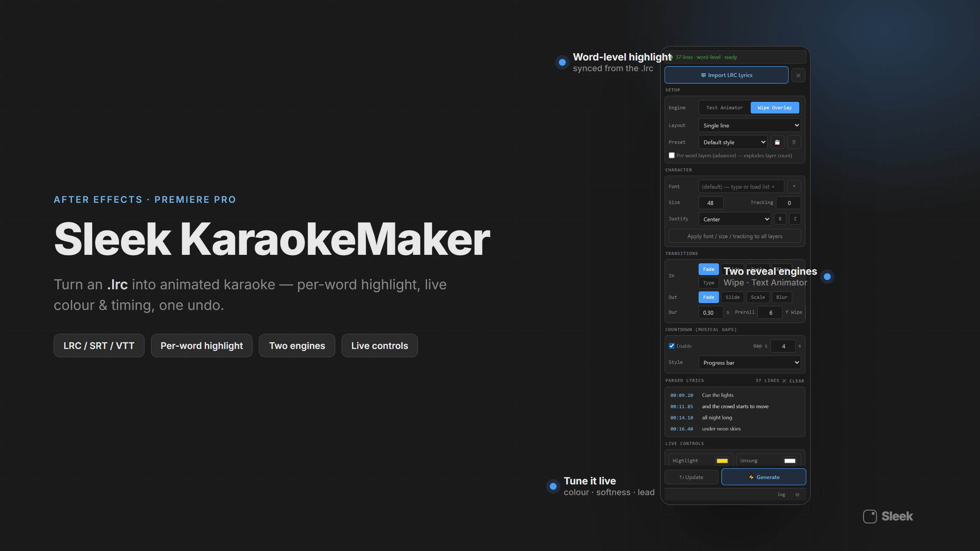Click the Sleek logo in the corner
Image resolution: width=980 pixels, height=551 pixels.
point(888,516)
